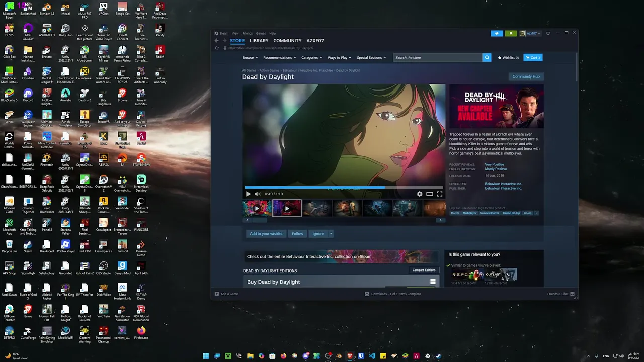Image resolution: width=644 pixels, height=362 pixels.
Task: Open the Friends menu
Action: tap(247, 33)
